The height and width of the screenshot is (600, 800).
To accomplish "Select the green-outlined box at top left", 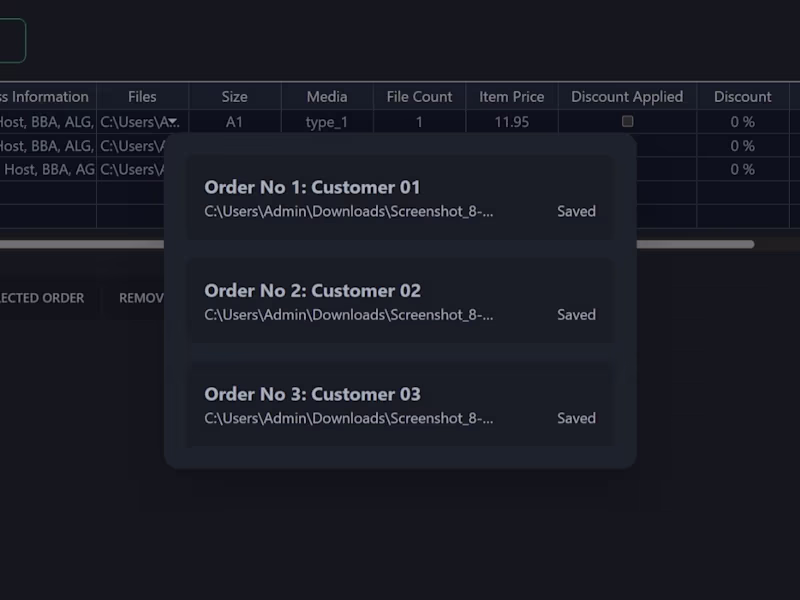I will coord(10,40).
